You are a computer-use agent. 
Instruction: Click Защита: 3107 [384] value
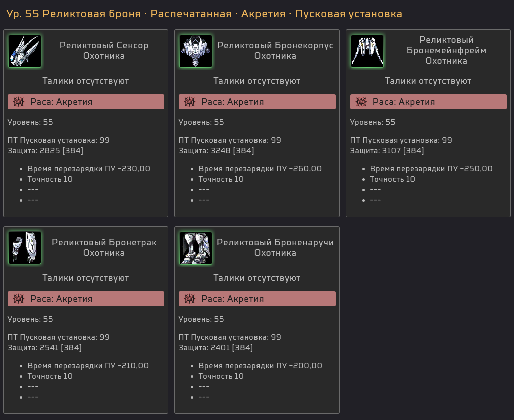click(387, 151)
